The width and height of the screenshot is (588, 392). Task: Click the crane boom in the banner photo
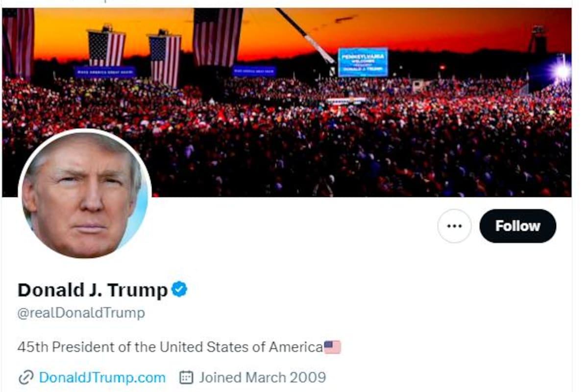click(306, 35)
